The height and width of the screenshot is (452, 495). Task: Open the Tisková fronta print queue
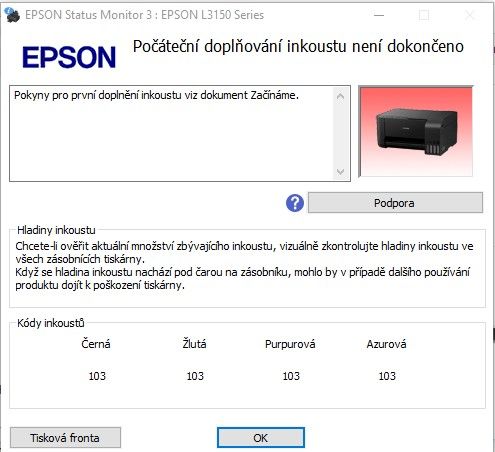65,438
